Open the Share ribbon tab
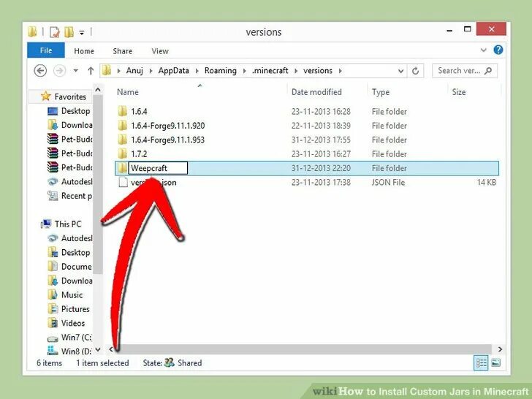This screenshot has width=532, height=399. [123, 51]
